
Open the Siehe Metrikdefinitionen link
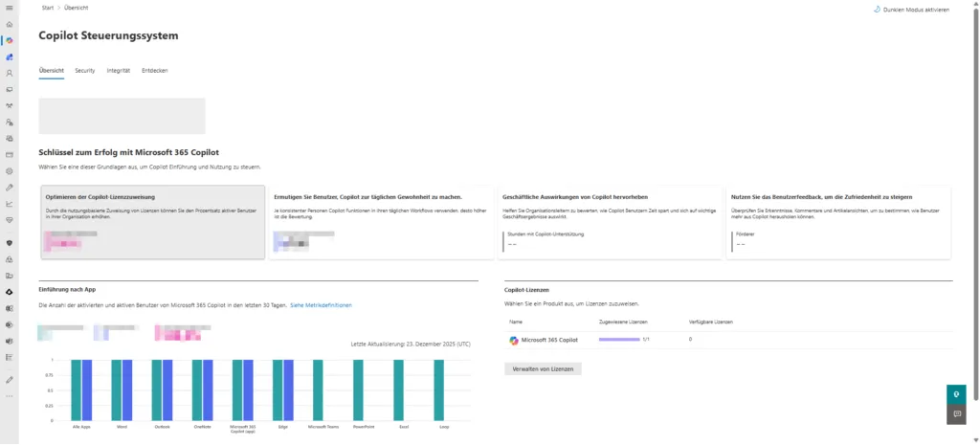(x=321, y=304)
